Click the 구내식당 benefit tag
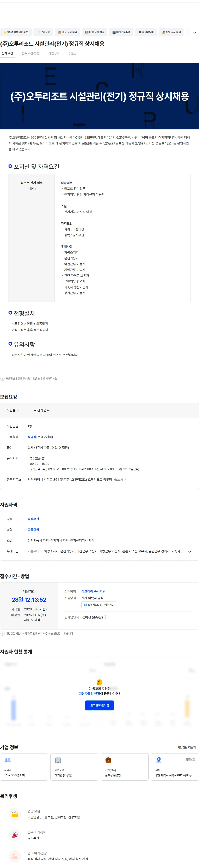This screenshot has height=868, width=199. pos(43,32)
